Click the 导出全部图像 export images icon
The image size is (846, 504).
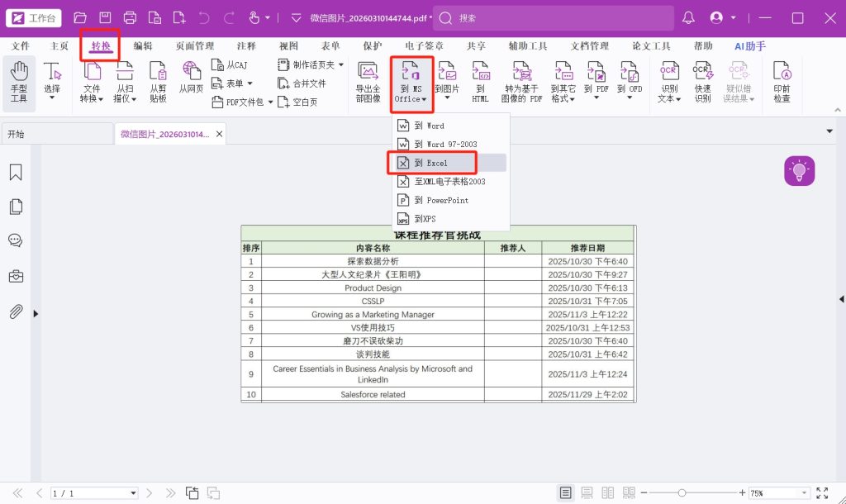tap(368, 83)
